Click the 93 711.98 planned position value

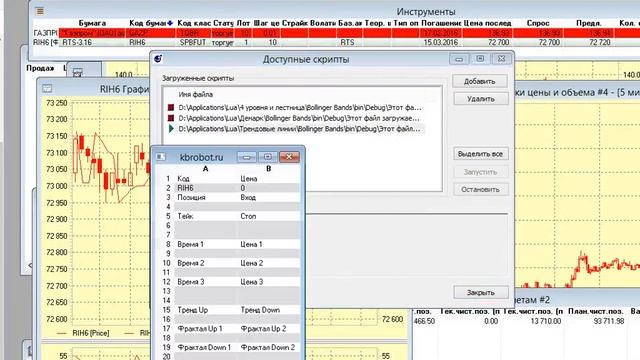coord(609,321)
